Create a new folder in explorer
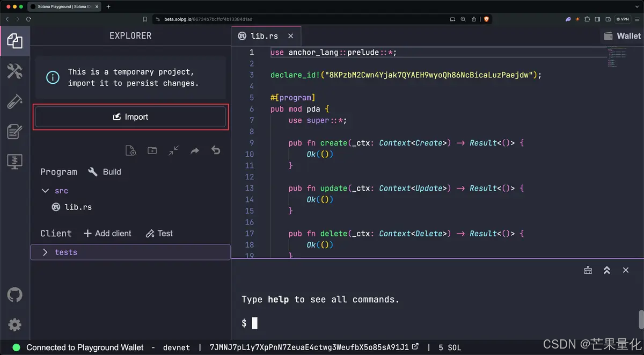This screenshot has width=644, height=355. 152,150
